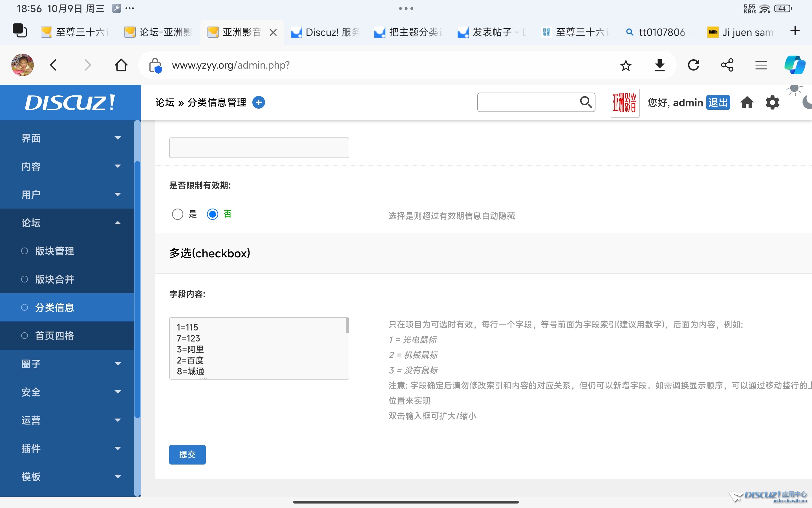The width and height of the screenshot is (812, 508).
Task: Select 分类信息 in the sidebar
Action: coord(67,307)
